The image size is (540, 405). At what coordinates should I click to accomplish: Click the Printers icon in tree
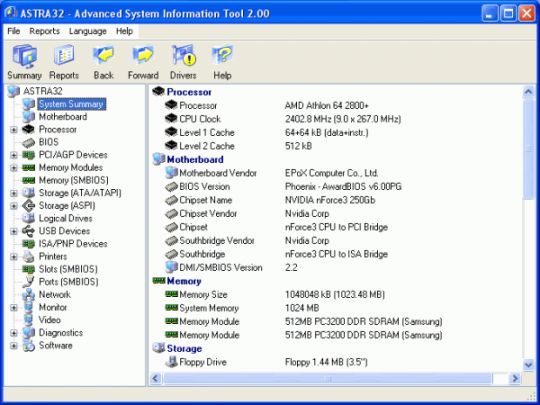(x=29, y=257)
